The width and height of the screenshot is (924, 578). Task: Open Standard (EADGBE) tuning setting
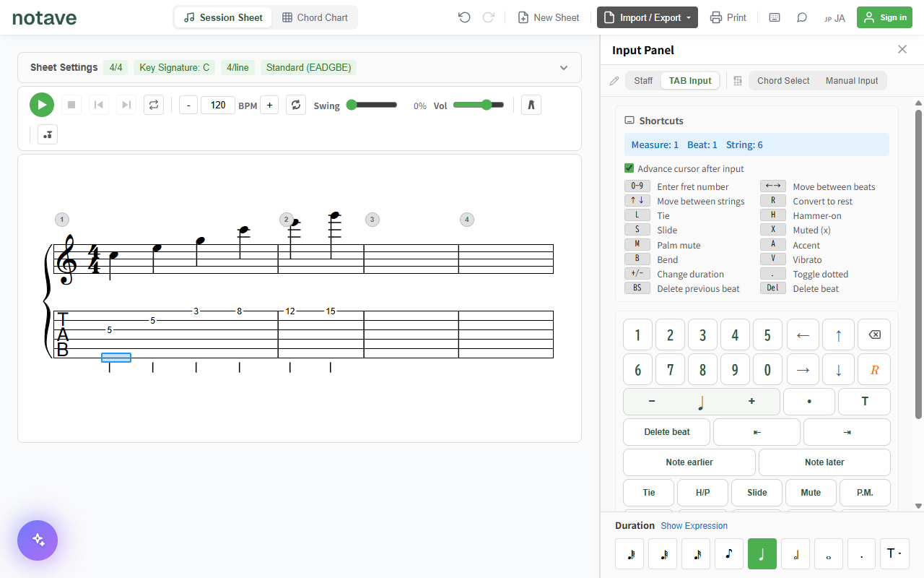pos(308,67)
